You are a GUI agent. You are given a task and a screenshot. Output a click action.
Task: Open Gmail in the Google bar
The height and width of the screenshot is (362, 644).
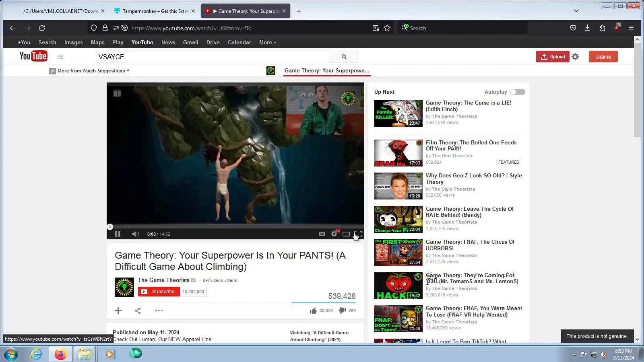coord(191,42)
